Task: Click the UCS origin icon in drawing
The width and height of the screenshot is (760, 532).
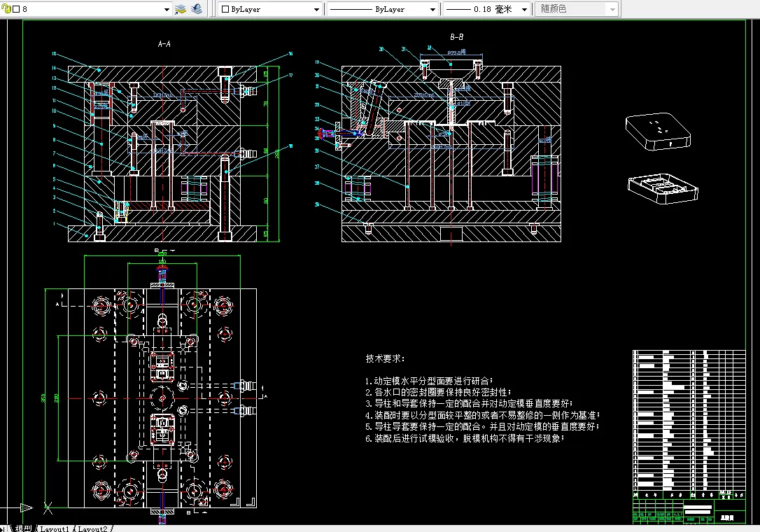Action: click(x=48, y=508)
